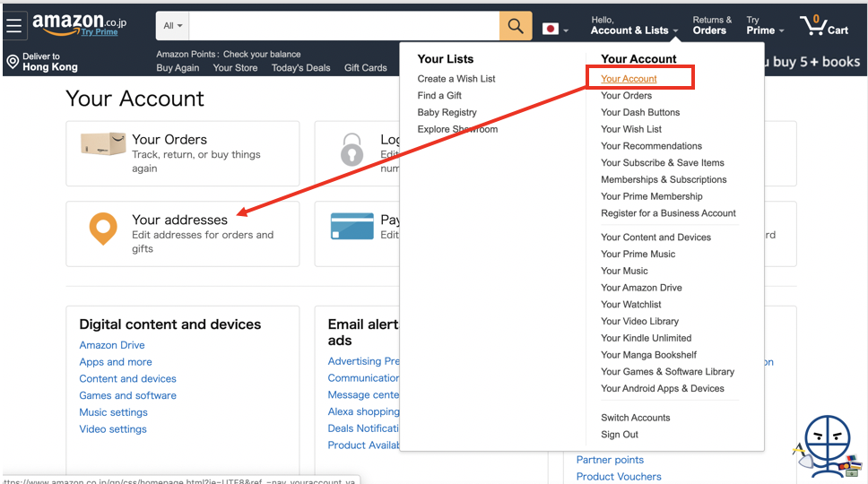Select Your Video Library
This screenshot has width=868, height=484.
640,322
